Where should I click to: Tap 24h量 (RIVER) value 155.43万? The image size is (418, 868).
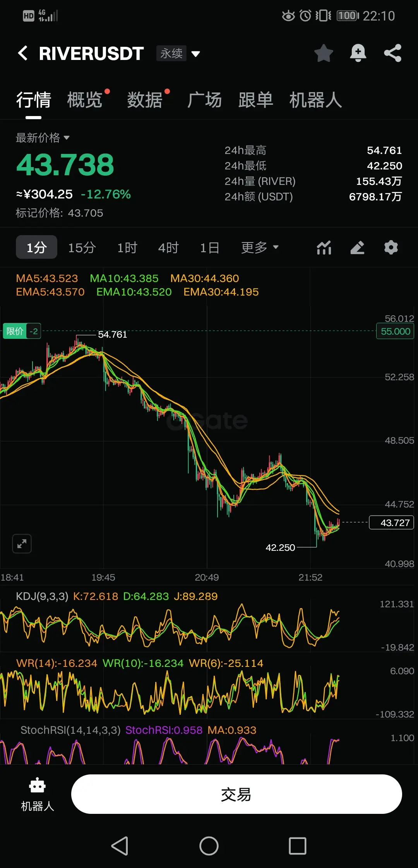(379, 181)
